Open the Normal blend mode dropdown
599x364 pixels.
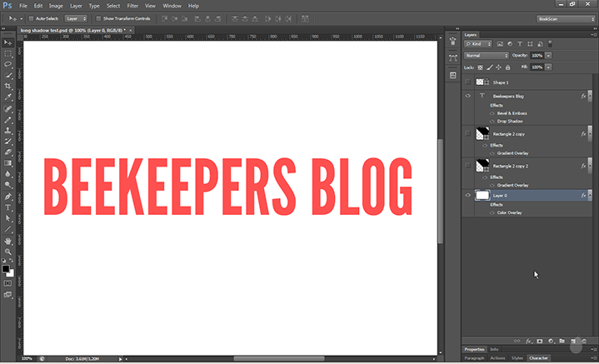tap(487, 55)
